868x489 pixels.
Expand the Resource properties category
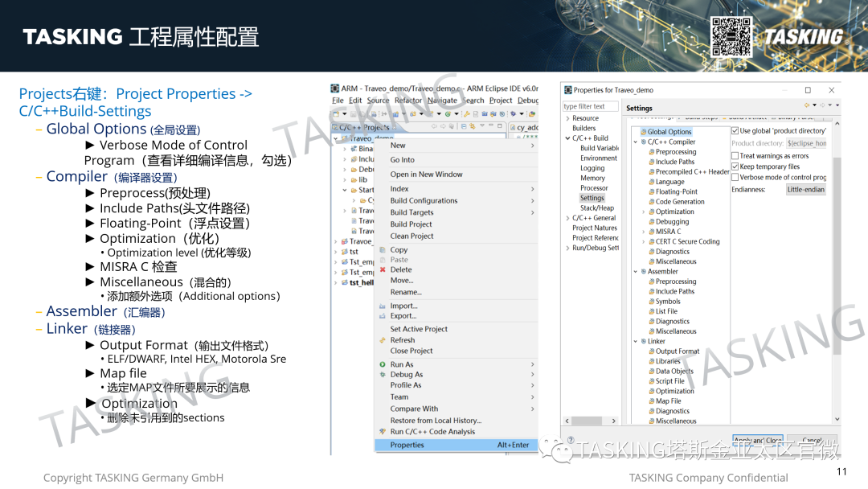click(567, 118)
